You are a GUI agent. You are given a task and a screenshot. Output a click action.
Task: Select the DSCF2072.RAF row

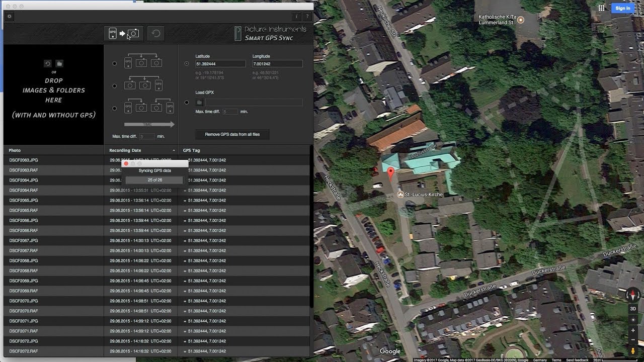pyautogui.click(x=157, y=351)
